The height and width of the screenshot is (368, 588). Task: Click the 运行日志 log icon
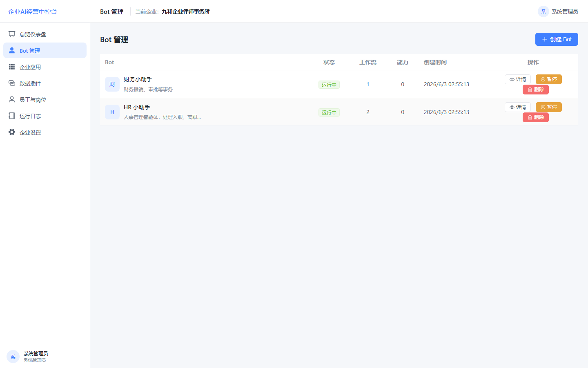coord(12,116)
